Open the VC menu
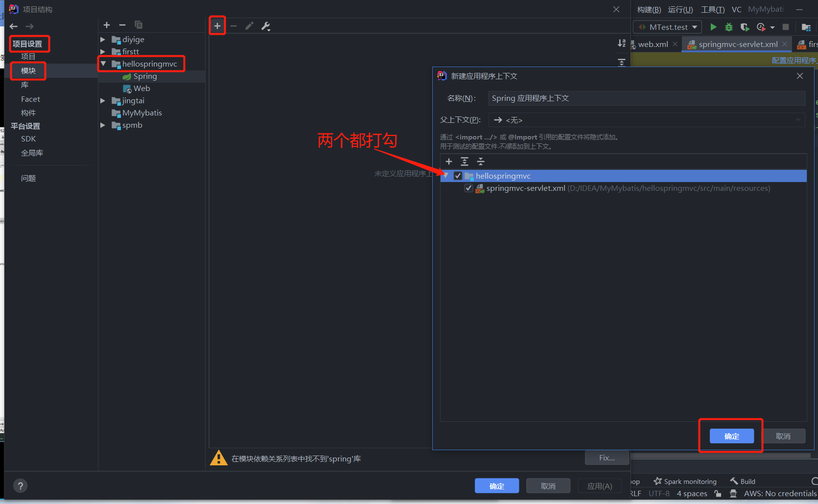The height and width of the screenshot is (504, 818). tap(737, 9)
